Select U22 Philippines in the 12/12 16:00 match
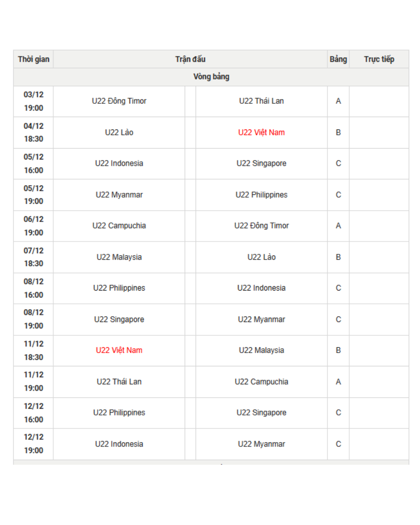This screenshot has height=525, width=420. [119, 413]
